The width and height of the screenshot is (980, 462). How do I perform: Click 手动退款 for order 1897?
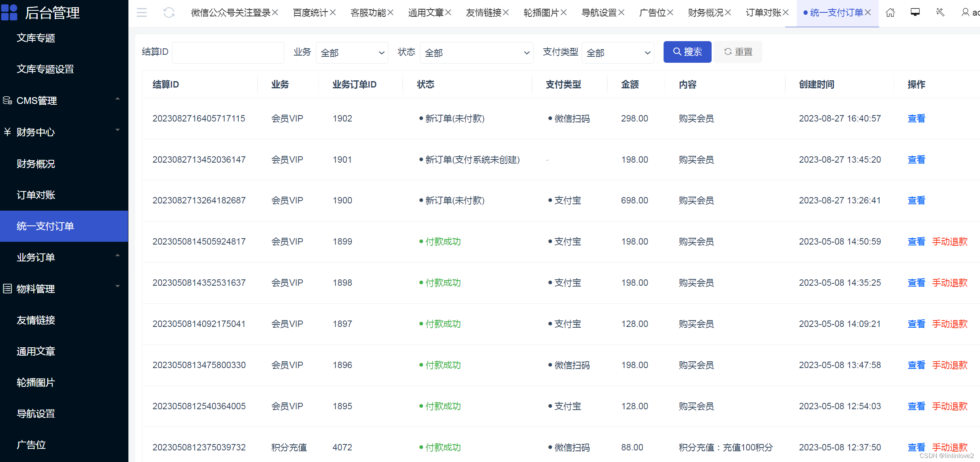coord(950,324)
